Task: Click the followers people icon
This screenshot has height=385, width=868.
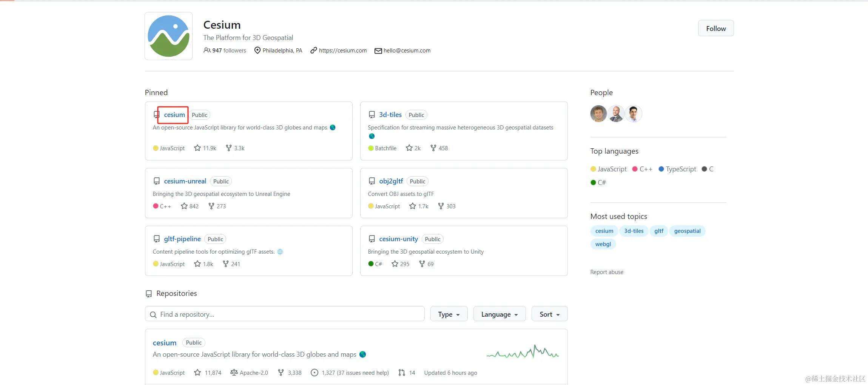Action: click(x=207, y=50)
